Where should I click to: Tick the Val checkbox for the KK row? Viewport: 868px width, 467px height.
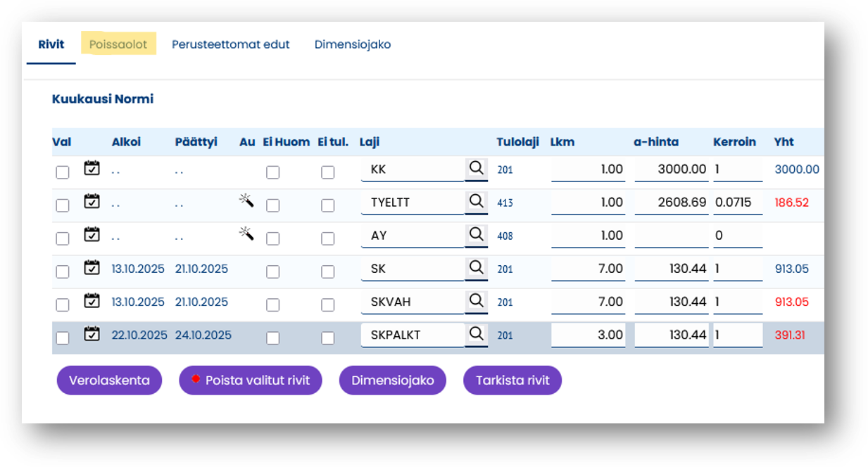point(63,172)
